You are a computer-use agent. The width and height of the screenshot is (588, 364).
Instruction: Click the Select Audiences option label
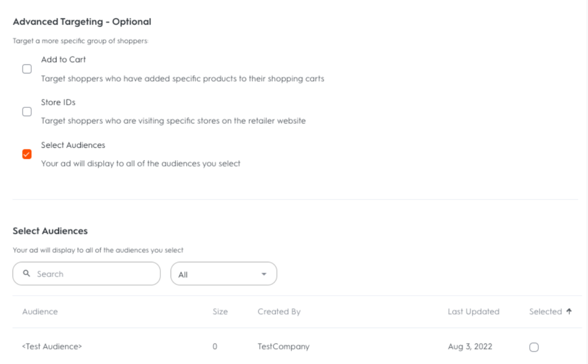(x=73, y=145)
